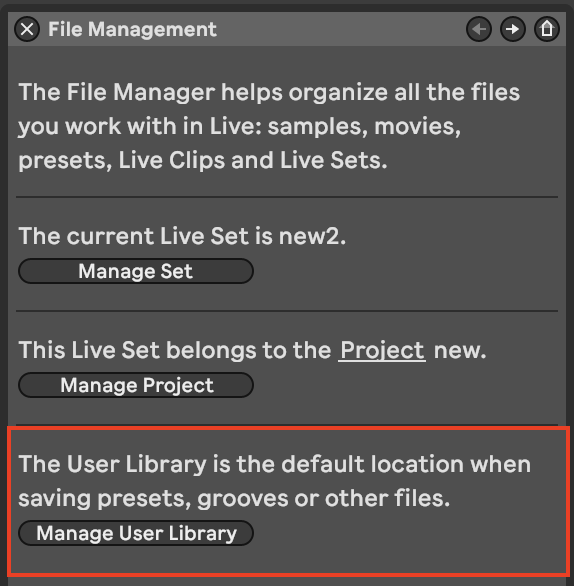Image resolution: width=574 pixels, height=586 pixels.
Task: Go back with the left arrow icon
Action: click(479, 29)
